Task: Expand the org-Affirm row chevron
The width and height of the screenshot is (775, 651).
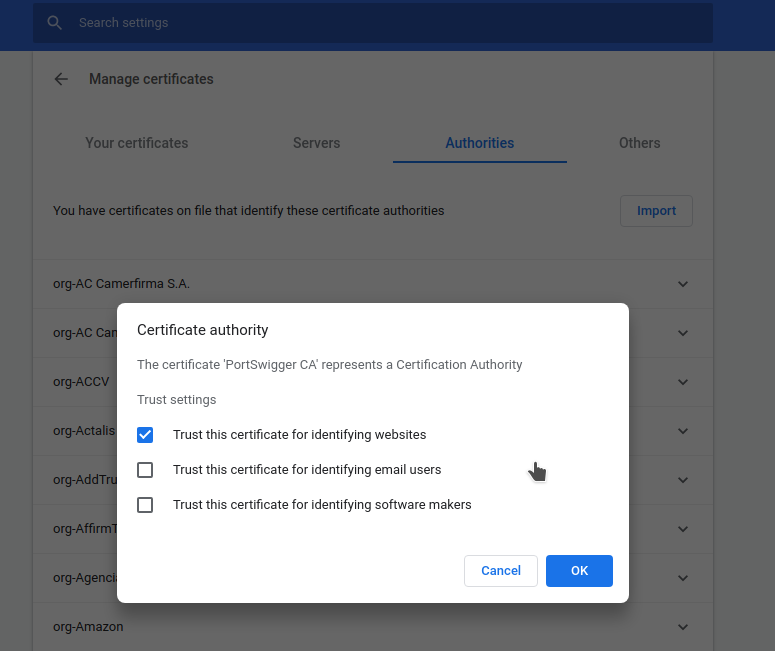Action: click(683, 529)
